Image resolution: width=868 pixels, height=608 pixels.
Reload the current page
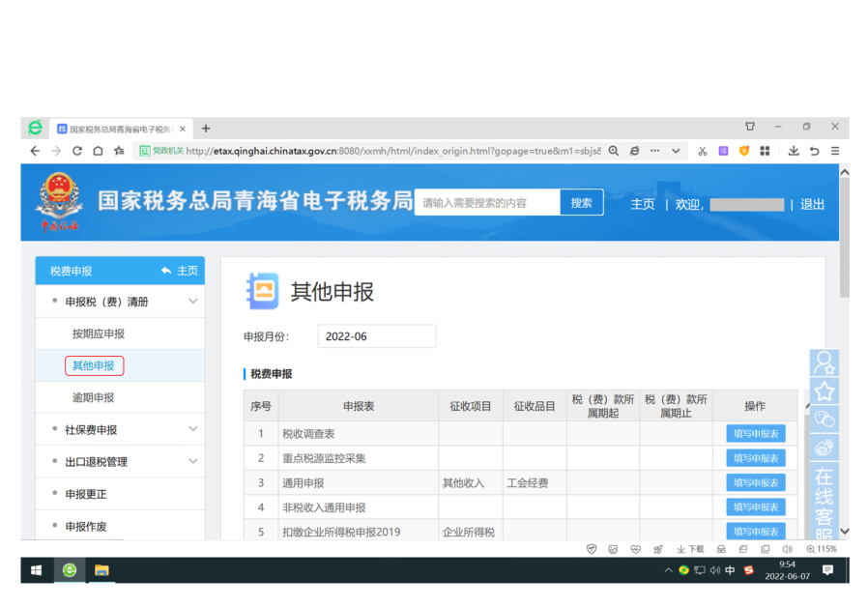77,151
